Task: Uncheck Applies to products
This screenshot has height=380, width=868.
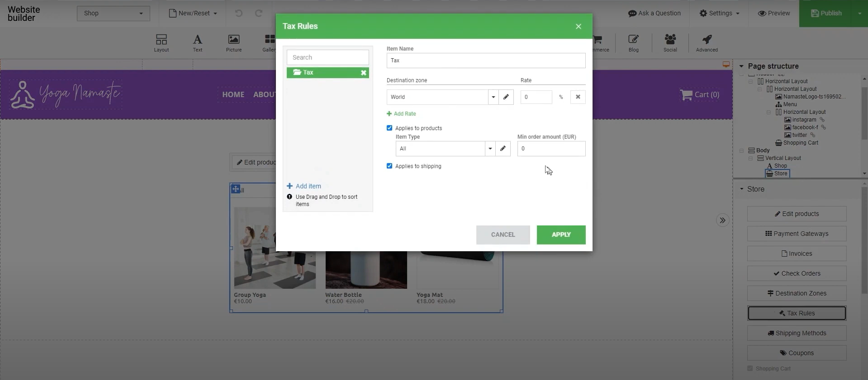Action: [x=389, y=128]
